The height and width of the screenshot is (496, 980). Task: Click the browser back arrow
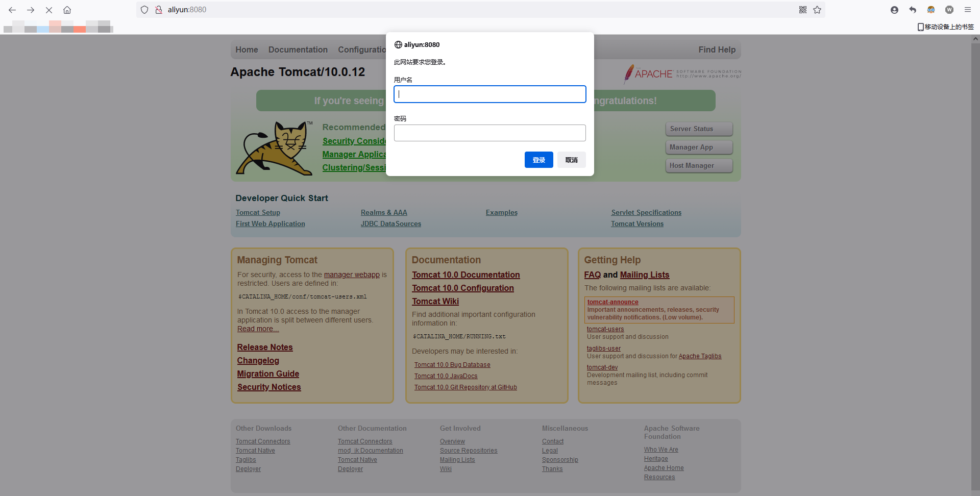pos(12,10)
